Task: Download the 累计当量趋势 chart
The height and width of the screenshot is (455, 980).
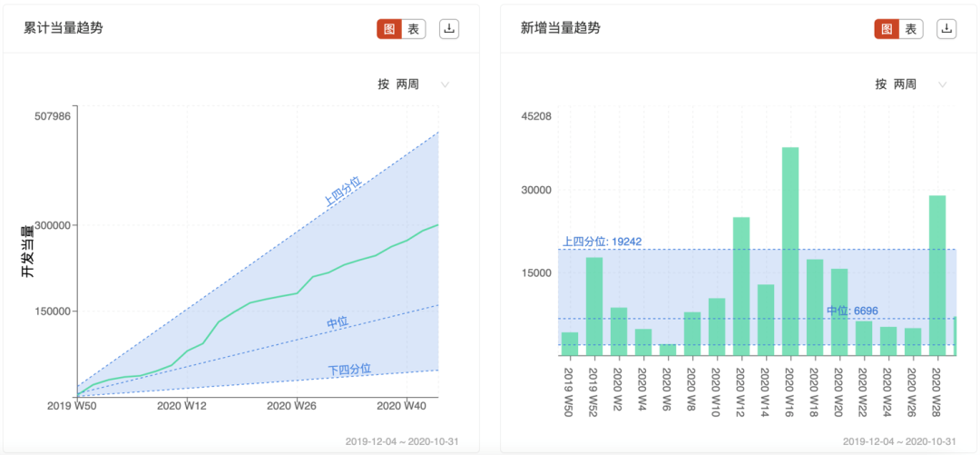Action: 449,29
